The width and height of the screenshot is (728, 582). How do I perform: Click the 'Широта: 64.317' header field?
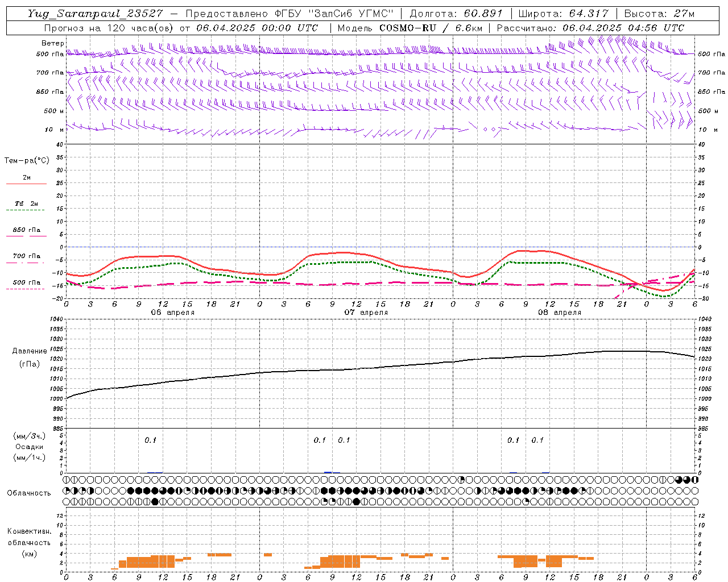click(x=563, y=14)
